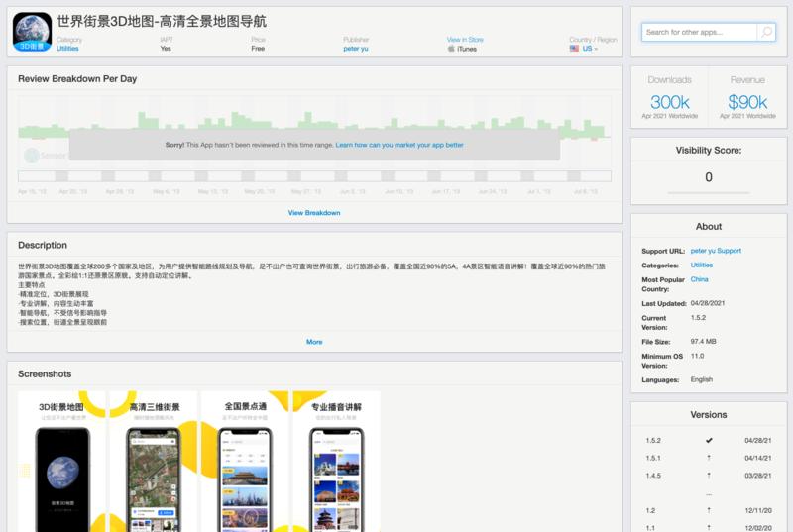Focus the 'Search for other apps' field
The height and width of the screenshot is (532, 793).
tap(699, 32)
